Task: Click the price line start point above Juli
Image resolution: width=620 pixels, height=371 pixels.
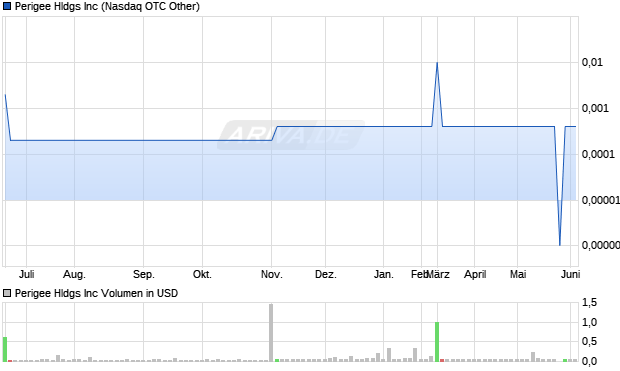Action: pos(5,95)
